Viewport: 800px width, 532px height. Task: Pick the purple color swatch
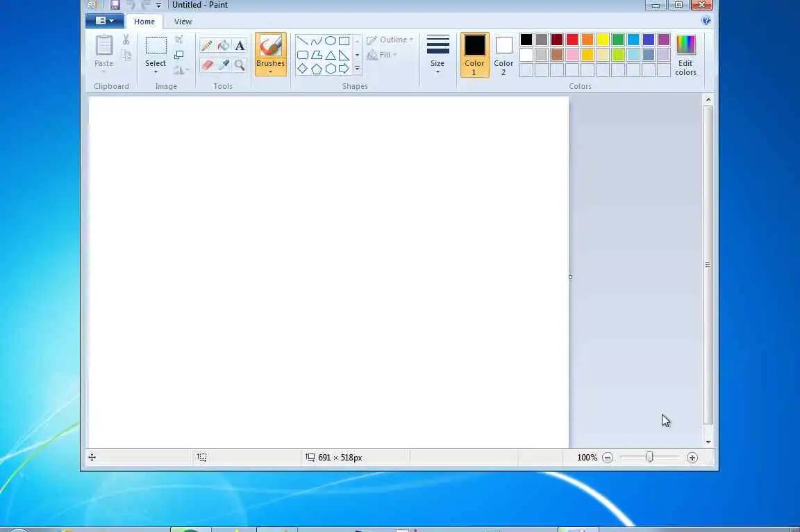click(x=664, y=40)
